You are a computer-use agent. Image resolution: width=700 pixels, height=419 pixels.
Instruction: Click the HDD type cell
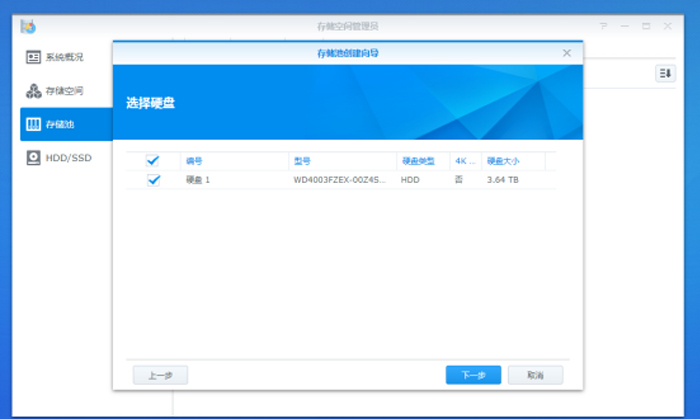[410, 180]
